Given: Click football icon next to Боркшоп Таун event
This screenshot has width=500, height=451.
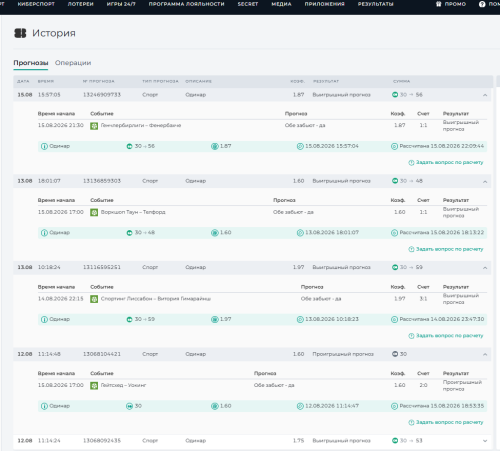Looking at the screenshot, I should [x=94, y=212].
